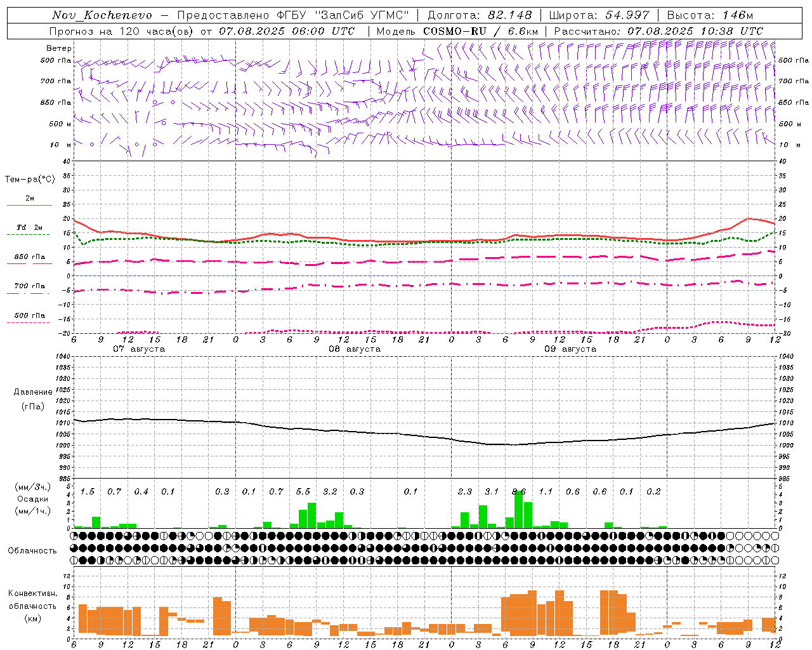Click the dashed line sample under '850 гПа' temperature legend
The width and height of the screenshot is (812, 650).
29,263
